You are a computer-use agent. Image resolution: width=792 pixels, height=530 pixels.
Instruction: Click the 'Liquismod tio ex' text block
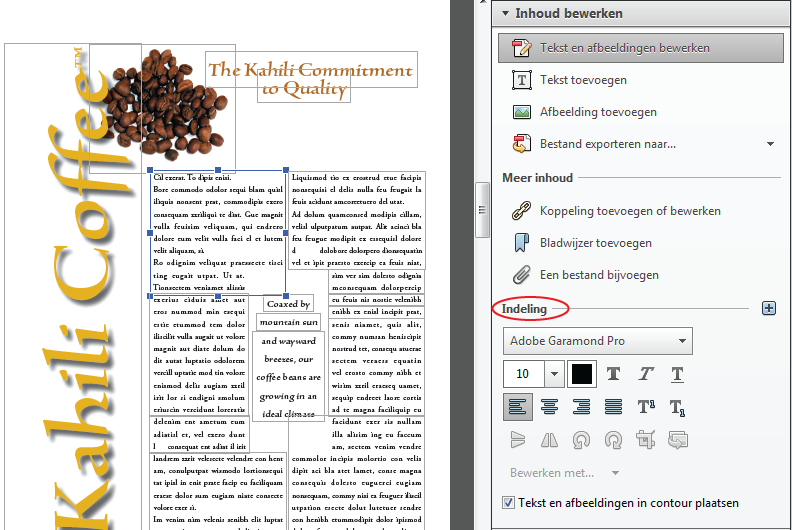[x=357, y=220]
